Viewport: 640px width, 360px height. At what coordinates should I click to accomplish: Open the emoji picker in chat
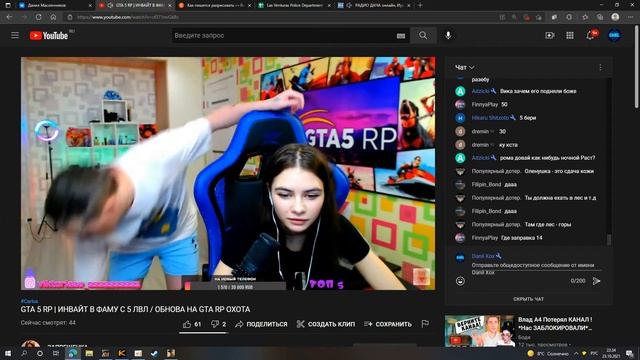coord(460,281)
